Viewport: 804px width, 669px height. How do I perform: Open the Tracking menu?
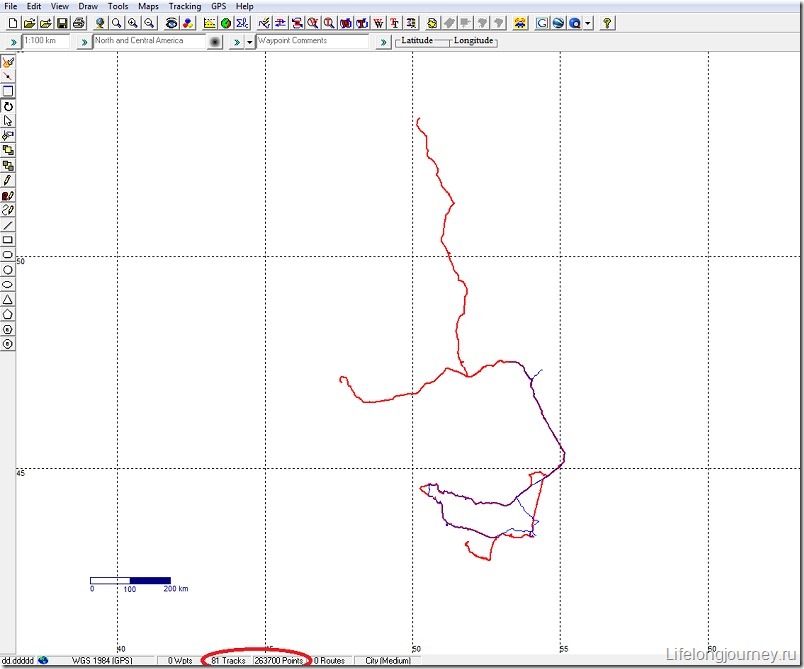184,6
